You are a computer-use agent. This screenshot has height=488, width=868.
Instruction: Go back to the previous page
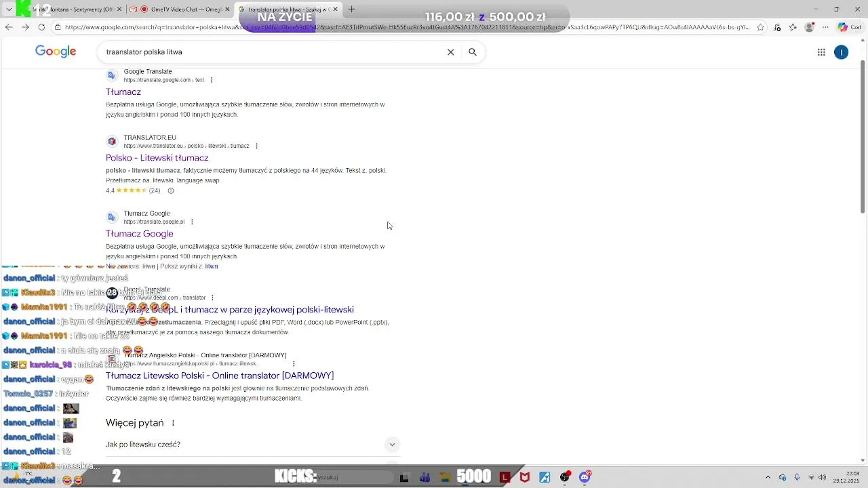coord(9,27)
